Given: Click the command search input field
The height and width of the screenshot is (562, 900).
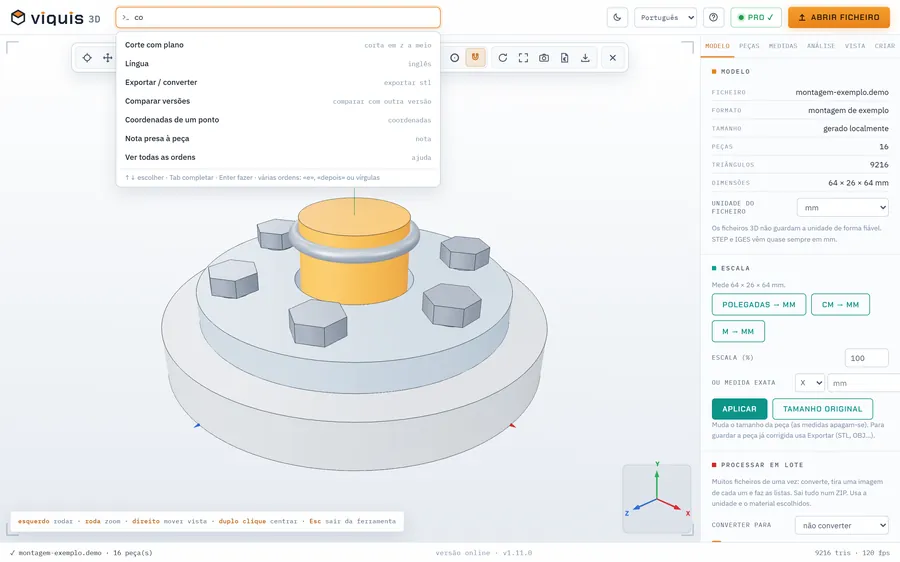Looking at the screenshot, I should pos(278,17).
